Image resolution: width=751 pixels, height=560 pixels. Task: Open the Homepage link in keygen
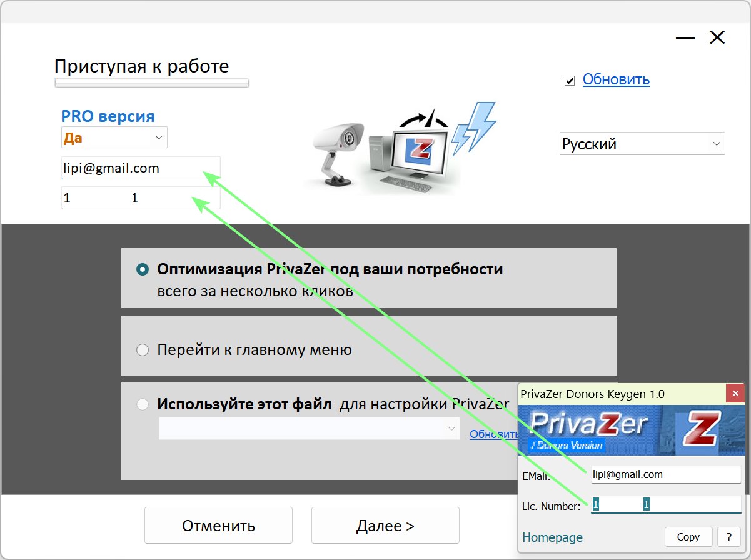[552, 537]
